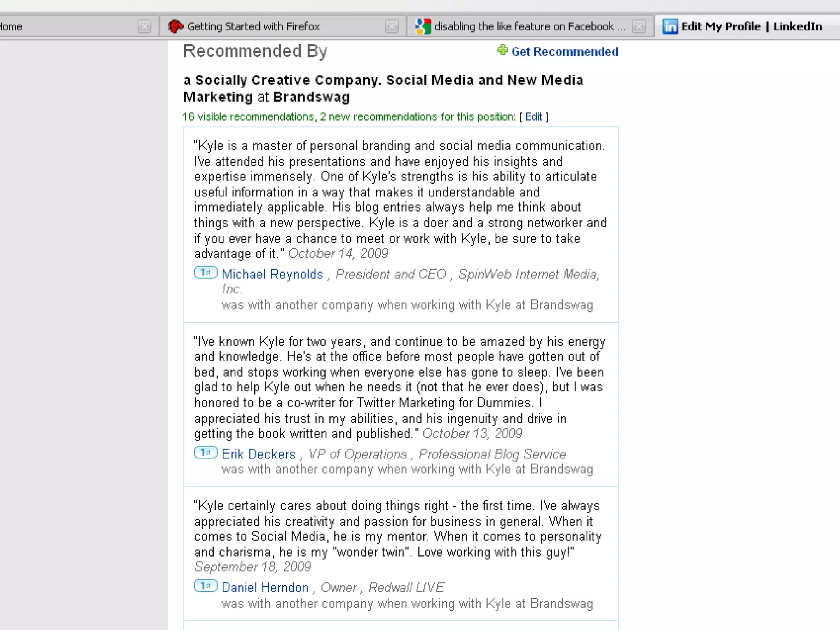Click the Brandswag position title text
This screenshot has height=630, width=840.
point(383,88)
